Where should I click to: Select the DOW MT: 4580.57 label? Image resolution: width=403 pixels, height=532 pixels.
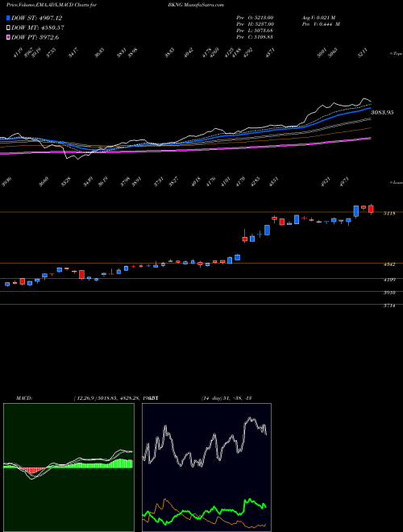(x=38, y=27)
